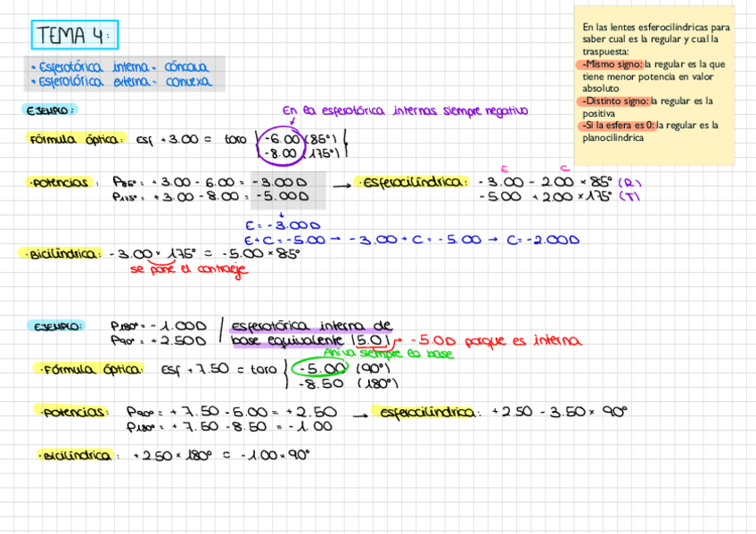Click the blue "E = -3.00 D" annotation
The height and width of the screenshot is (534, 756).
282,225
